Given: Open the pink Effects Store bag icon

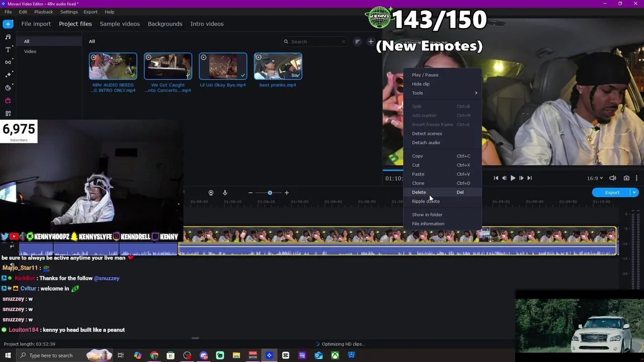Looking at the screenshot, I should coord(8,101).
